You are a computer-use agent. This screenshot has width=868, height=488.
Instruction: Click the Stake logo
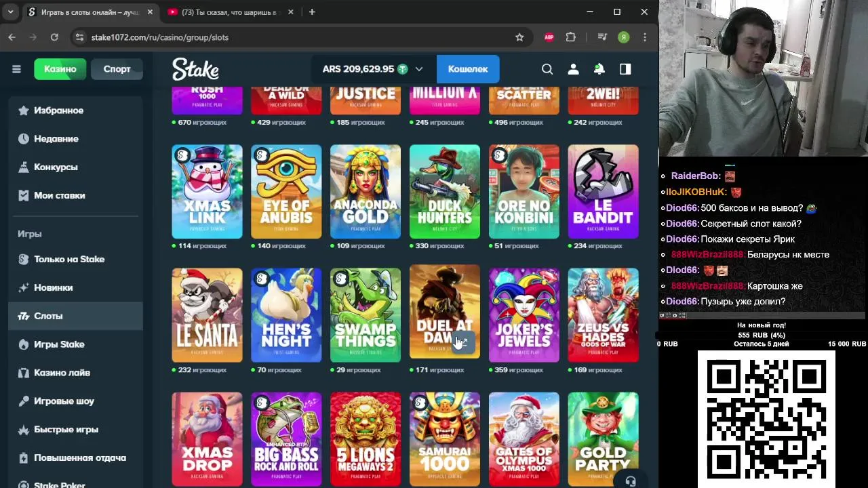coord(195,69)
